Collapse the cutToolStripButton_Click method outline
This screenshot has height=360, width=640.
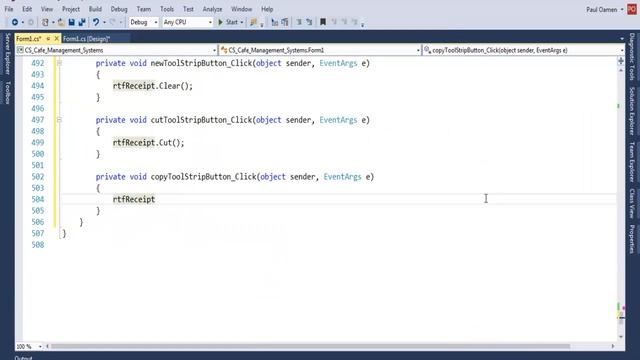pos(59,120)
